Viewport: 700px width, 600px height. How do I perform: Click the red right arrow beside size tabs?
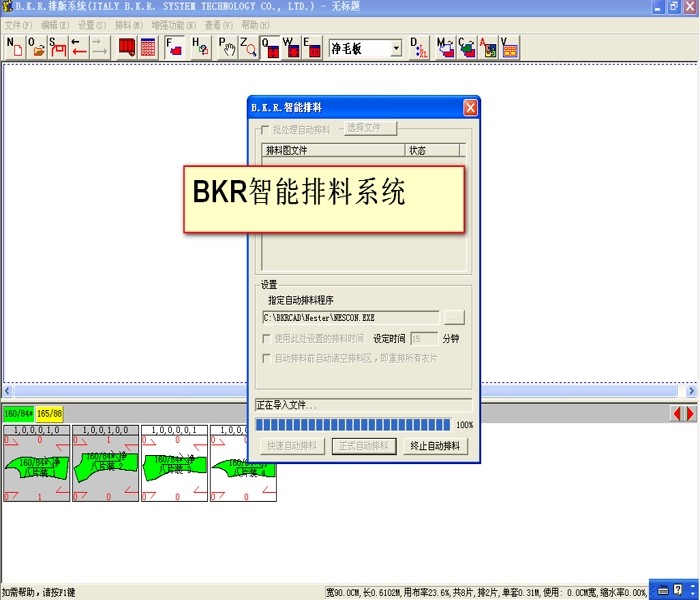690,414
